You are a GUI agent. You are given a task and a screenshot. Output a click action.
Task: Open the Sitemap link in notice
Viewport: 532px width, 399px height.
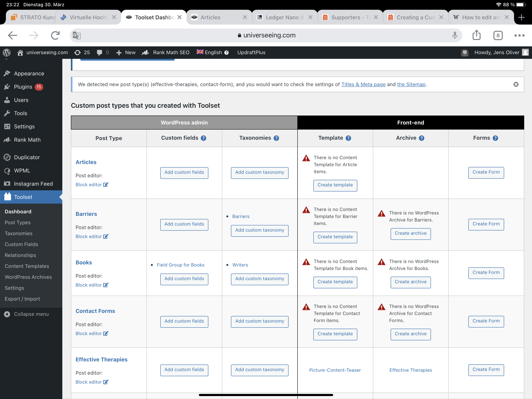(x=411, y=84)
